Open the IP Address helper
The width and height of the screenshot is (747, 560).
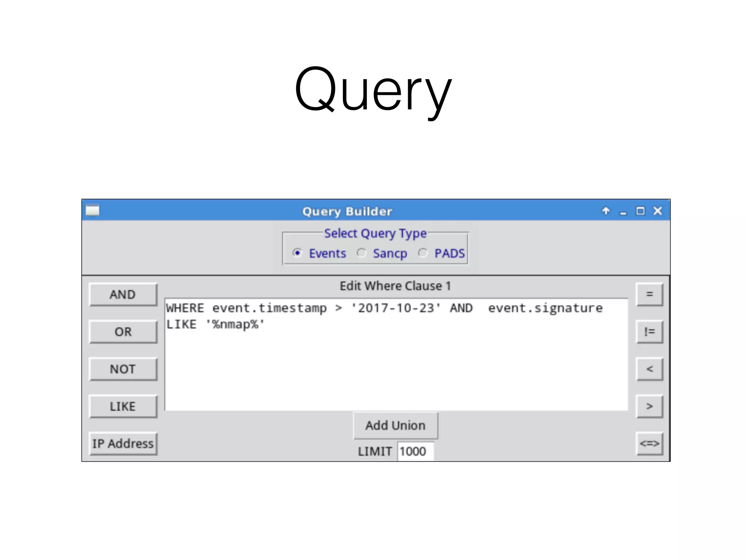(123, 444)
